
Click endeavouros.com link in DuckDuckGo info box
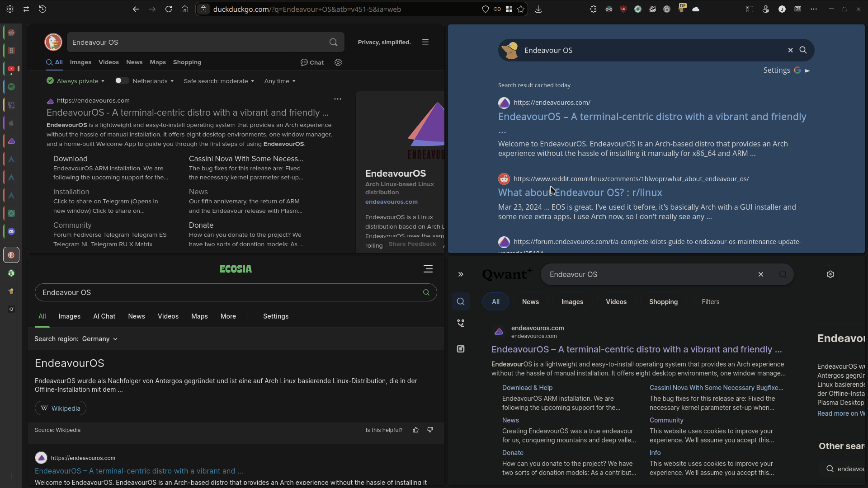click(x=392, y=202)
